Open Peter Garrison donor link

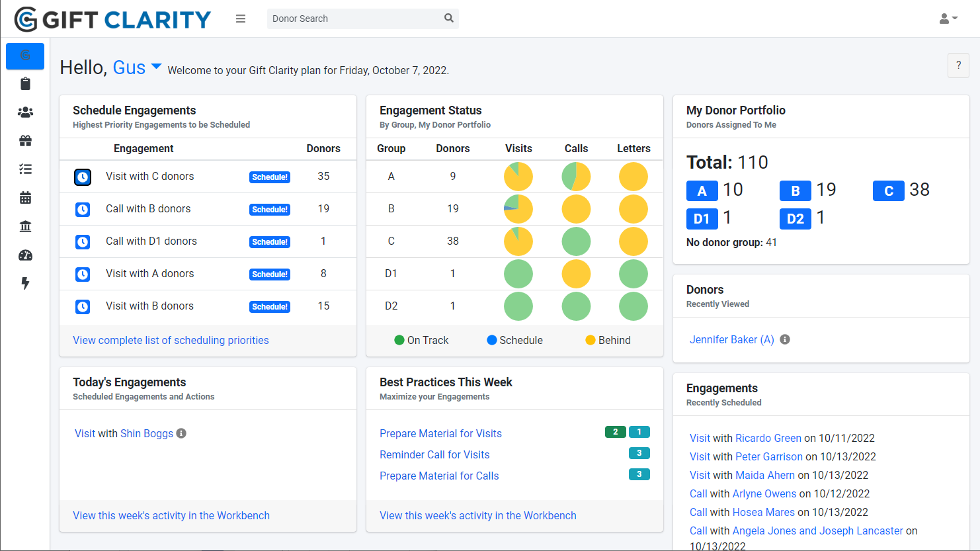coord(769,456)
